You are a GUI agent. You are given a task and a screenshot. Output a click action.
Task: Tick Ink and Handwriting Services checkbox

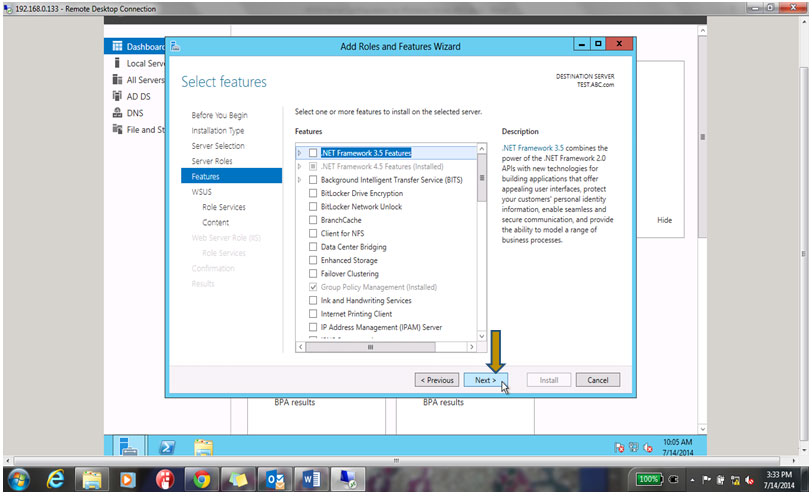tap(313, 300)
